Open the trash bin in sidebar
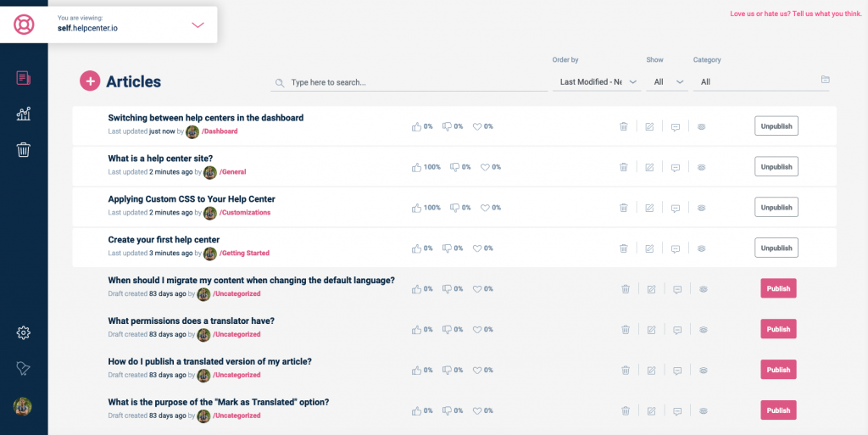 coord(23,149)
